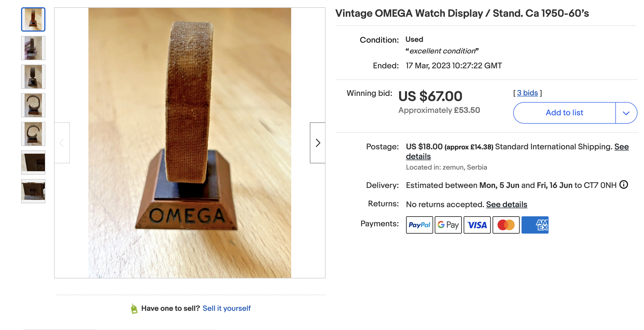Select the last thumbnail showing stand underside
The image size is (644, 330).
click(x=33, y=191)
